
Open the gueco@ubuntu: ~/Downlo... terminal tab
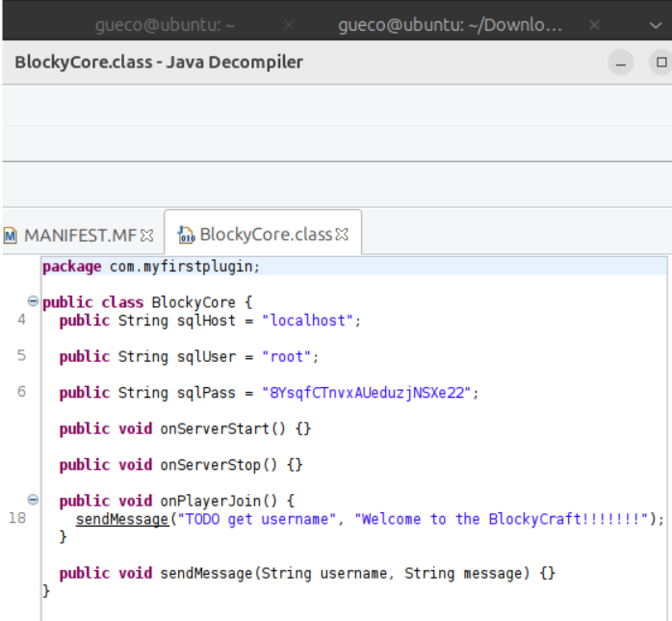450,25
